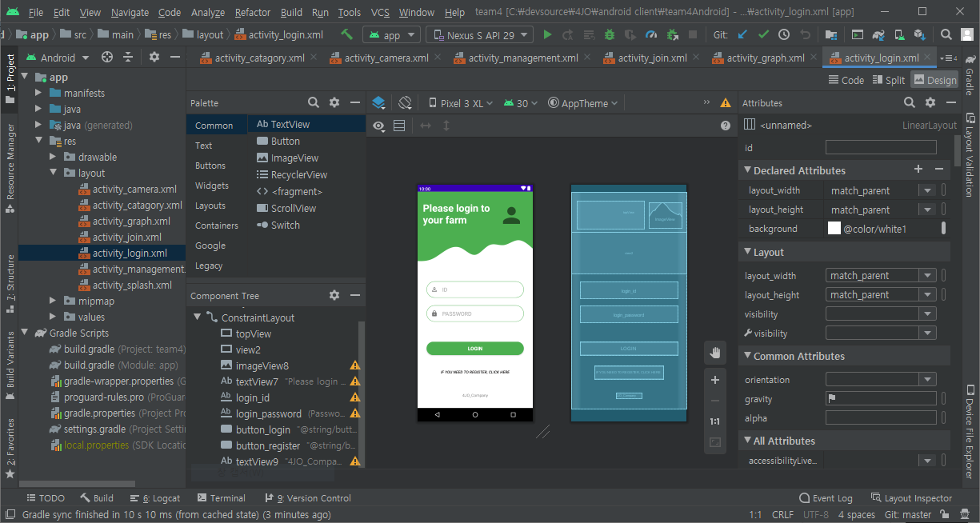Open the Layout Inspector
980x523 pixels.
[911, 497]
